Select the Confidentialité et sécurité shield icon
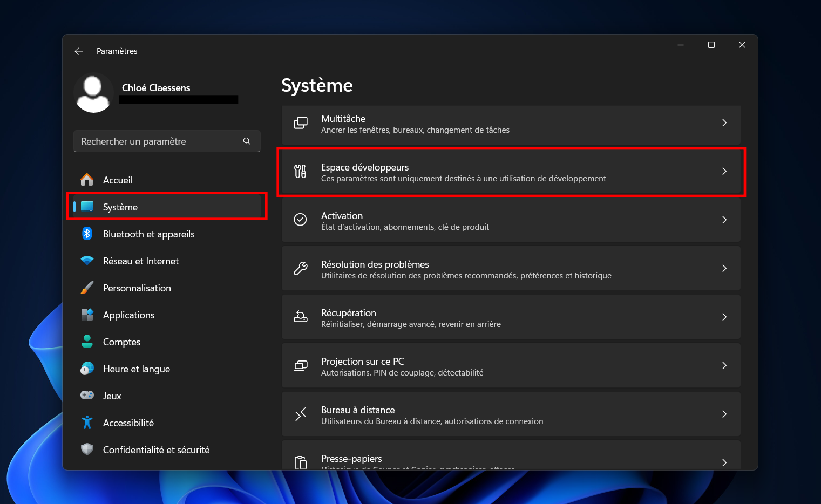 [x=87, y=449]
